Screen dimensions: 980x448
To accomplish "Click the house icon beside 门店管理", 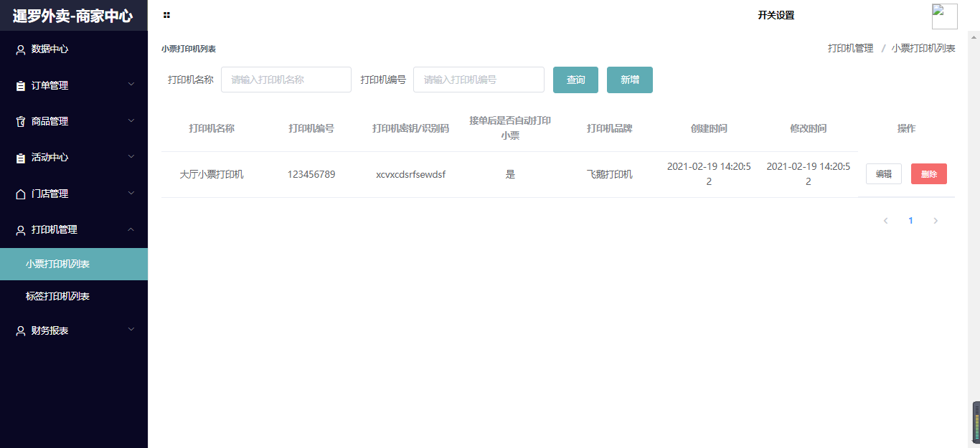I will tap(21, 194).
